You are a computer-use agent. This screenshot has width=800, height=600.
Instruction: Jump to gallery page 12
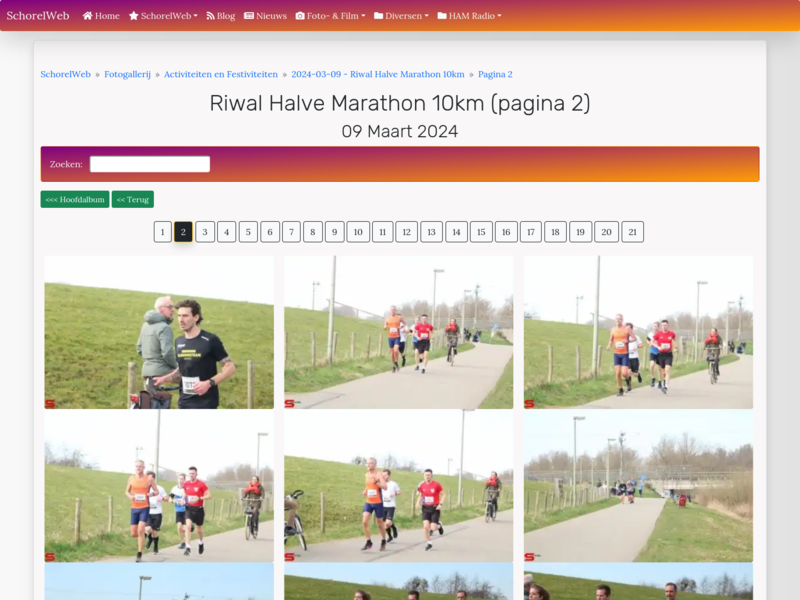tap(407, 232)
